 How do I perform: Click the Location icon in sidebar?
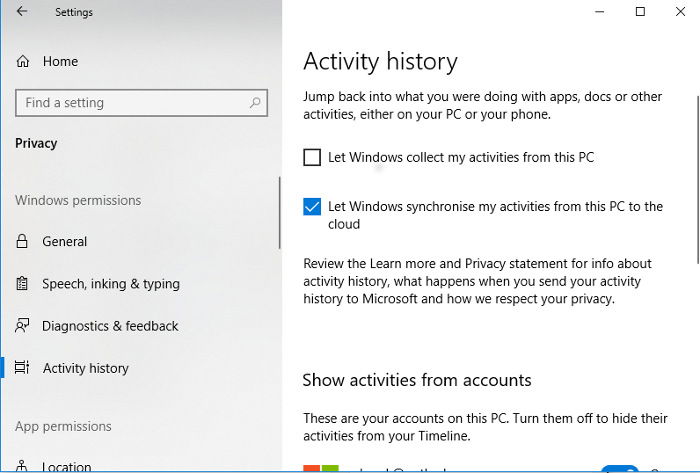point(21,466)
